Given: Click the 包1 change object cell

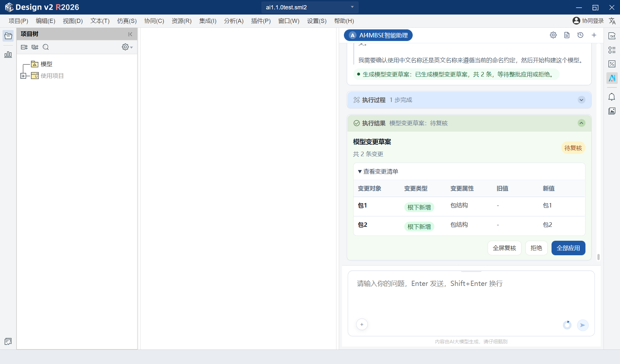Looking at the screenshot, I should click(x=362, y=206).
